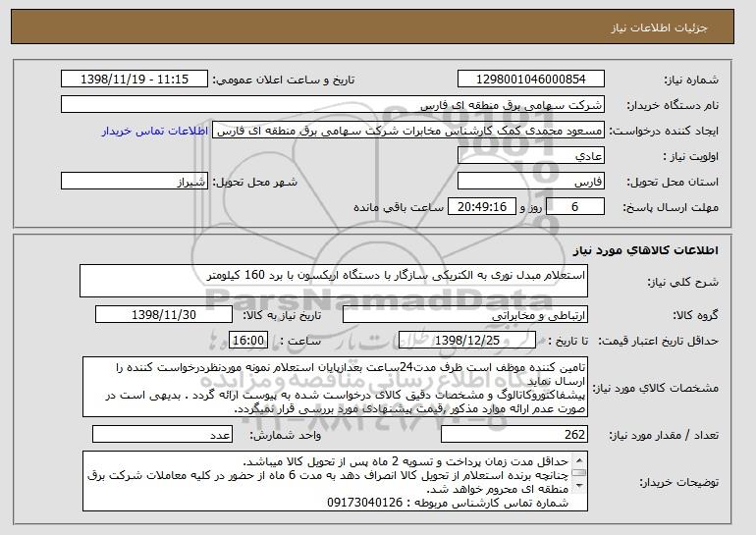The height and width of the screenshot is (535, 756).
Task: Click the گروه کالا label
Action: tap(696, 316)
